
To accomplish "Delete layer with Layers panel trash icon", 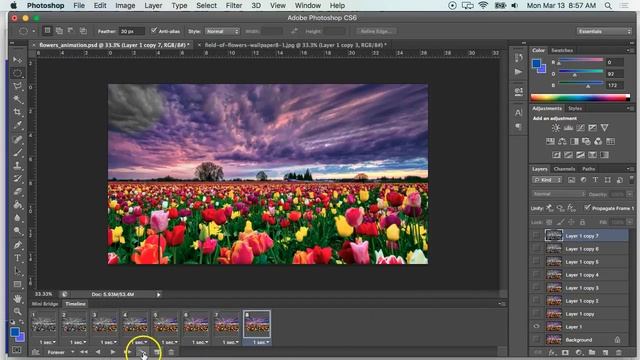I will click(x=619, y=352).
